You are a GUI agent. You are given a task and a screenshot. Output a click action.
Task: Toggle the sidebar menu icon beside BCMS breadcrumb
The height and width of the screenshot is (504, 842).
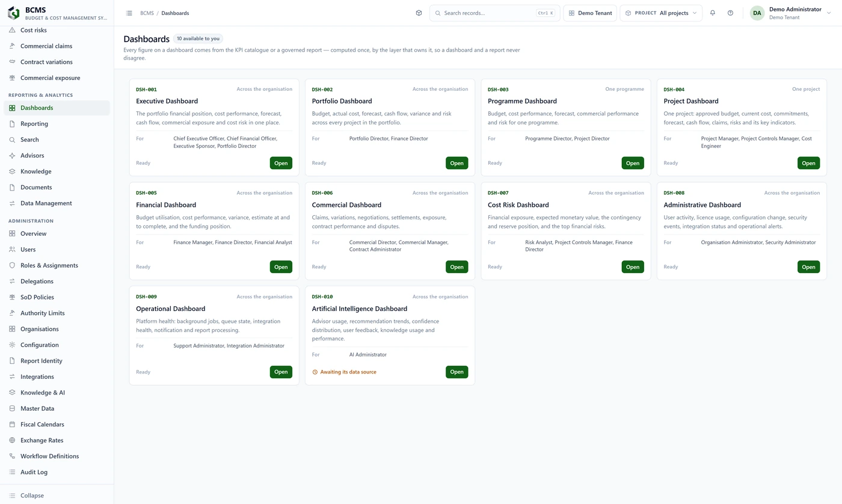(129, 13)
